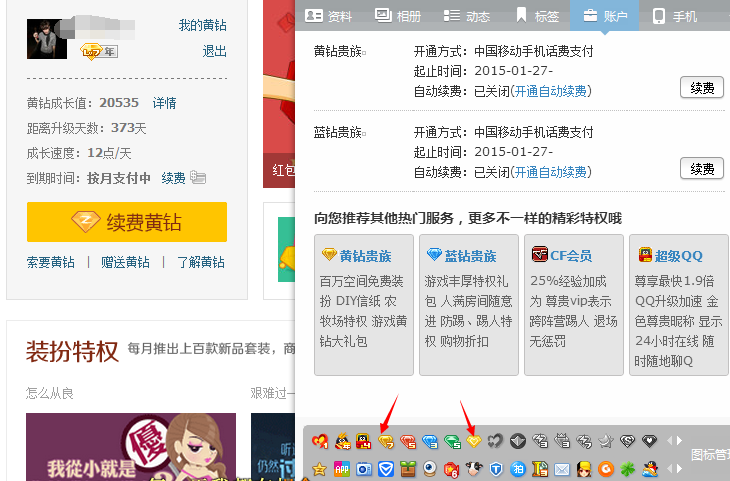The image size is (730, 481).
Task: Click the gray star icon in top row
Action: coord(606,440)
